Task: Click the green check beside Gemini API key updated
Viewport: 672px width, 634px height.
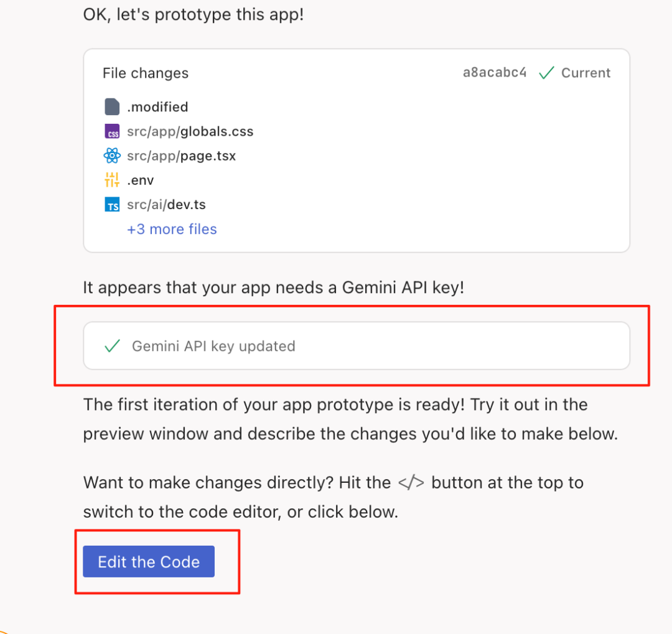Action: 112,346
